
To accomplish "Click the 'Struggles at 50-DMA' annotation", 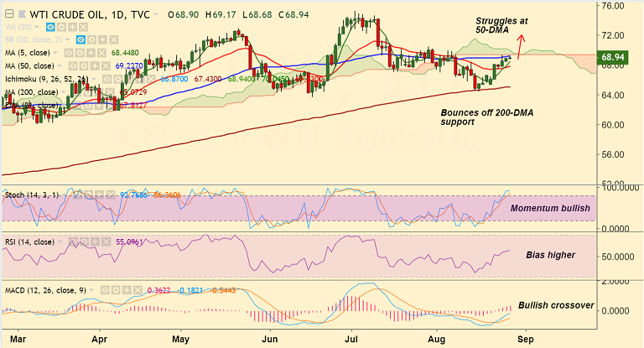I will (x=501, y=25).
